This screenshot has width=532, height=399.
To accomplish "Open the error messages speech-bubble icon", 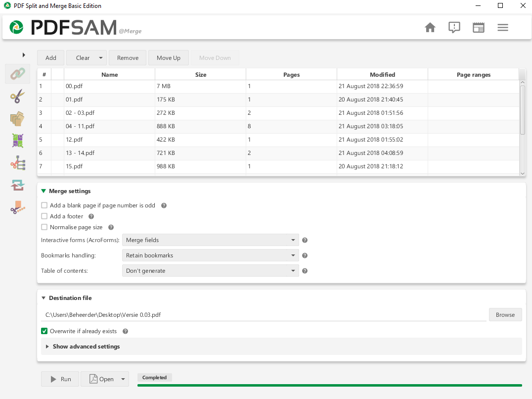I will (454, 28).
